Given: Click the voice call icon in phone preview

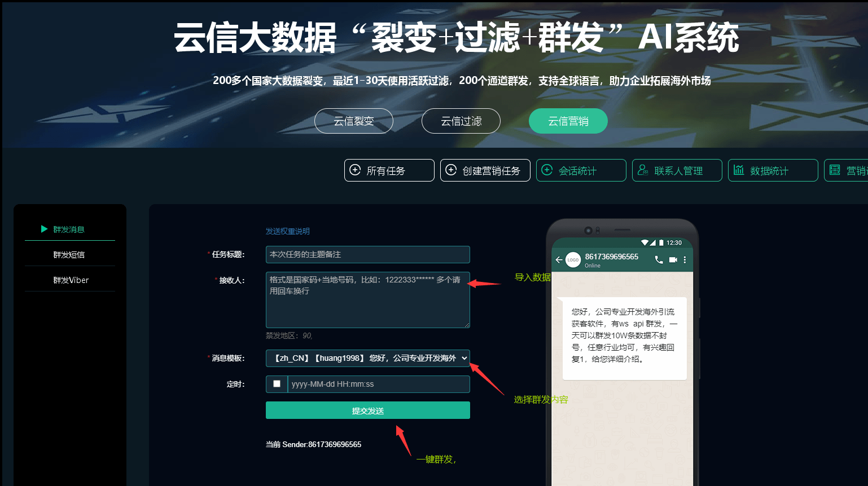Looking at the screenshot, I should 659,260.
